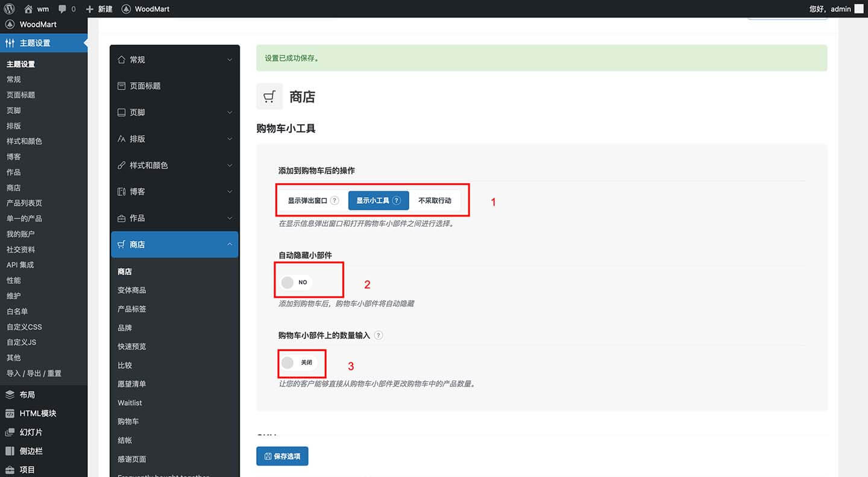
Task: Open 单一的产品 in WordPress sidebar
Action: [x=24, y=218]
